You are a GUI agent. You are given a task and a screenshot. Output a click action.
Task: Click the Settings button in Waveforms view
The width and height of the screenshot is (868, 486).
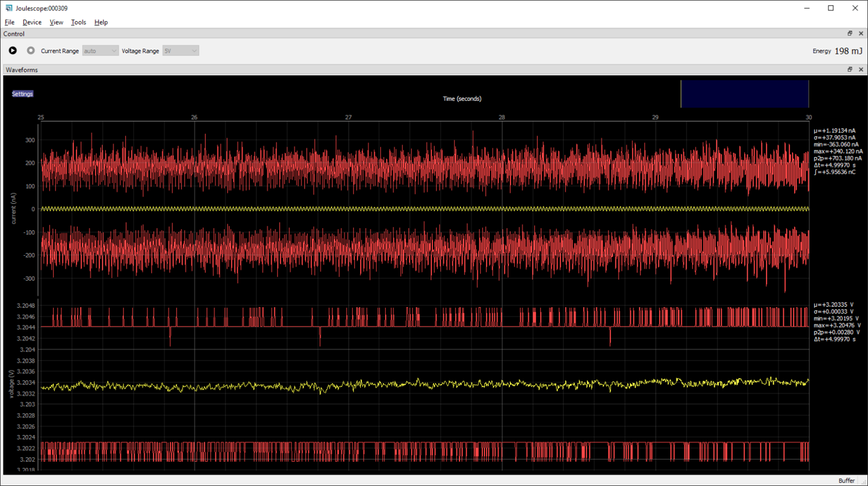(22, 94)
